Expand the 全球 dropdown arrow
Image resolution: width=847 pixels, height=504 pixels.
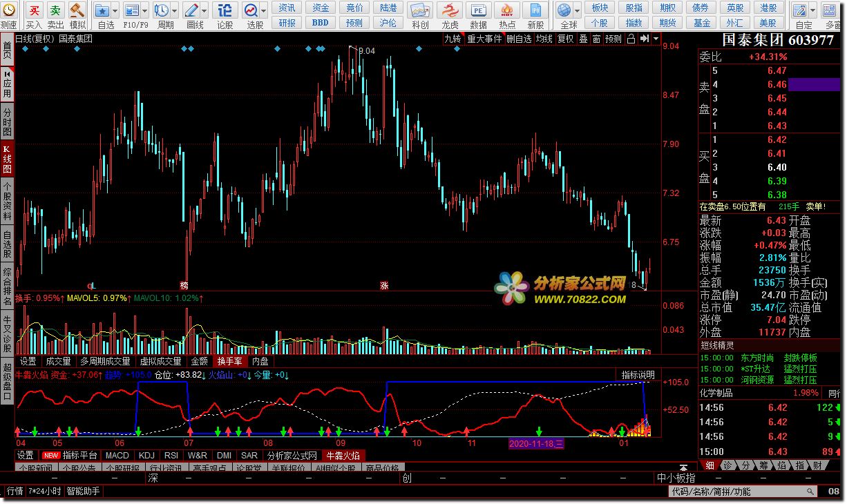(577, 10)
